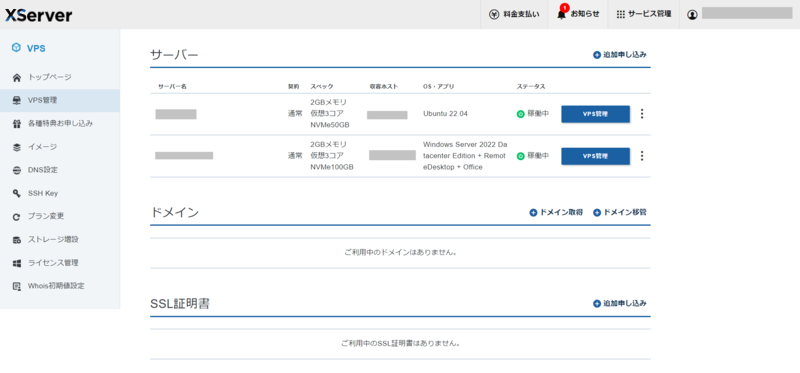Click 稼働中 status icon of Windows server
Screen dimensions: 800x373
pyautogui.click(x=520, y=156)
